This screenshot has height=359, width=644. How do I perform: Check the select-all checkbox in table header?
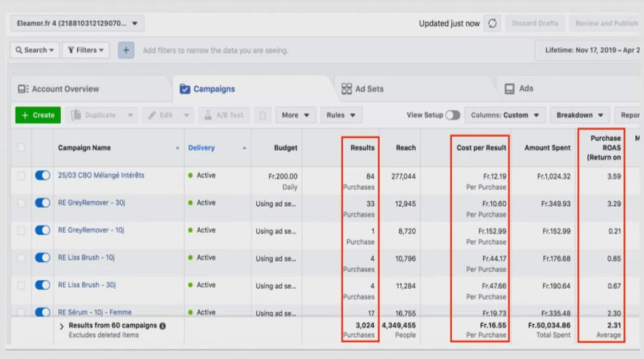(21, 147)
